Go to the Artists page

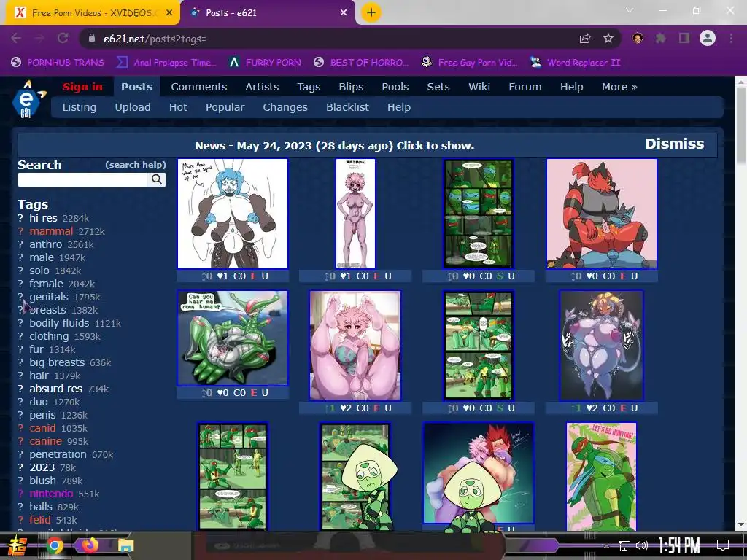[x=262, y=87]
